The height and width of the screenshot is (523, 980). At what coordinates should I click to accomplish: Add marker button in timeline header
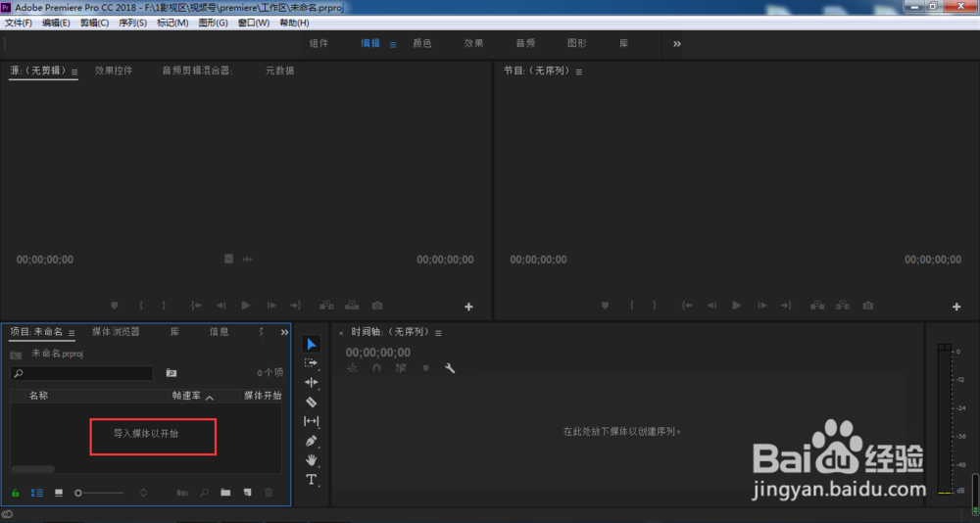click(425, 368)
